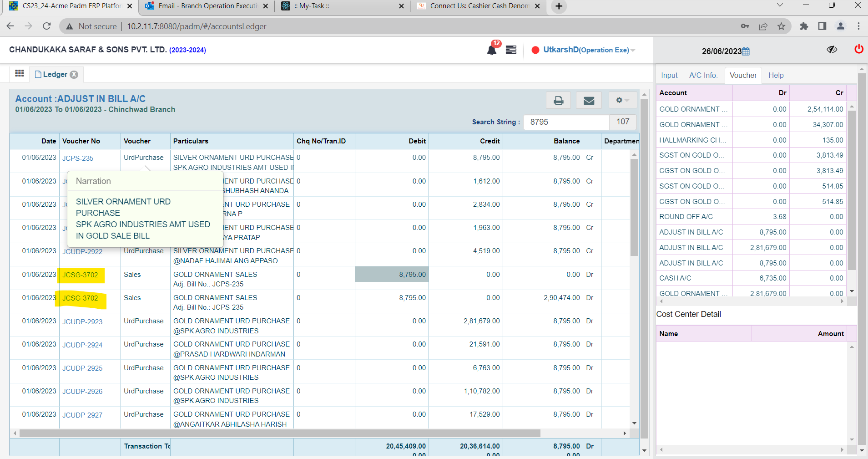The width and height of the screenshot is (868, 459).
Task: Select highlighted debit cell 8,795.00
Action: coord(392,274)
